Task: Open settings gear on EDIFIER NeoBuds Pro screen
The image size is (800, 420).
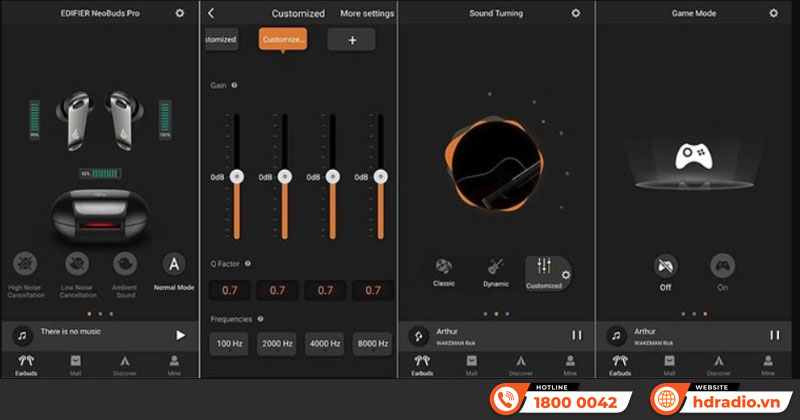Action: 179,13
